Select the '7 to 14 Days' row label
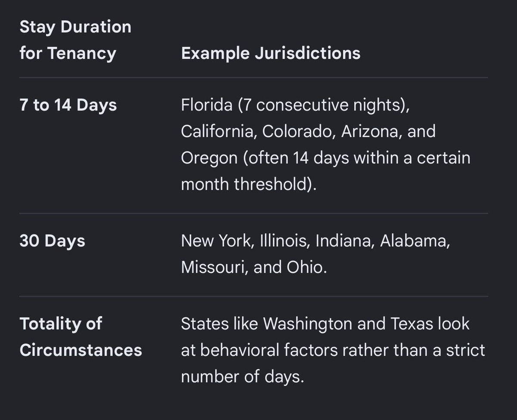The image size is (517, 420). pyautogui.click(x=68, y=105)
